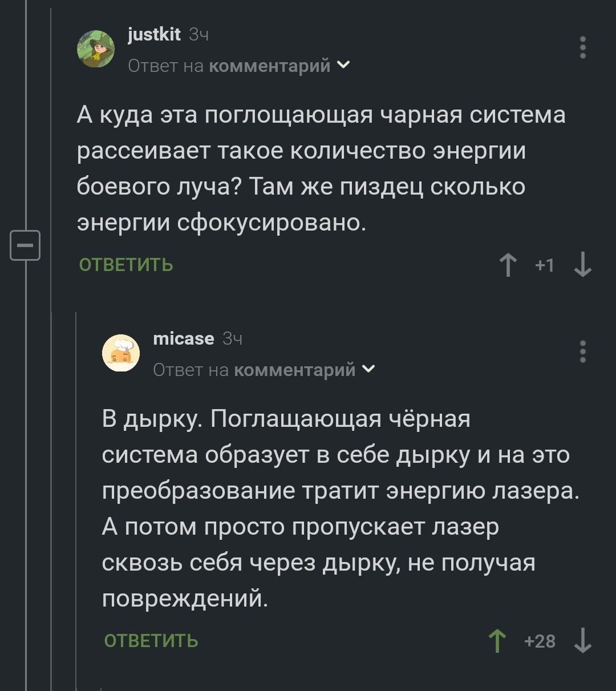Open three-dot menu on justkit's comment

(582, 47)
